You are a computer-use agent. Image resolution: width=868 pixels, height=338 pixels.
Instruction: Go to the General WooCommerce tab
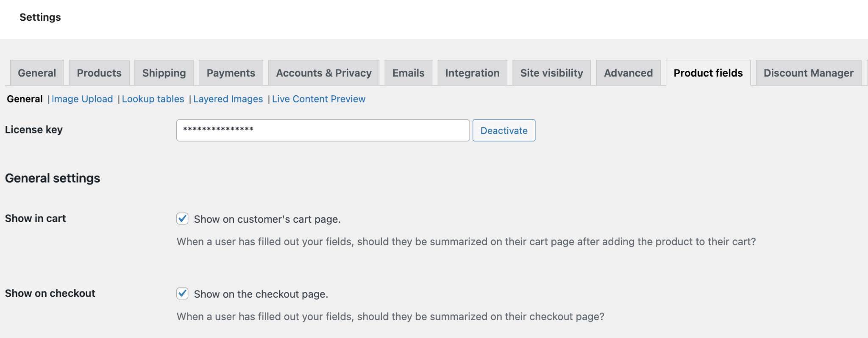[36, 72]
